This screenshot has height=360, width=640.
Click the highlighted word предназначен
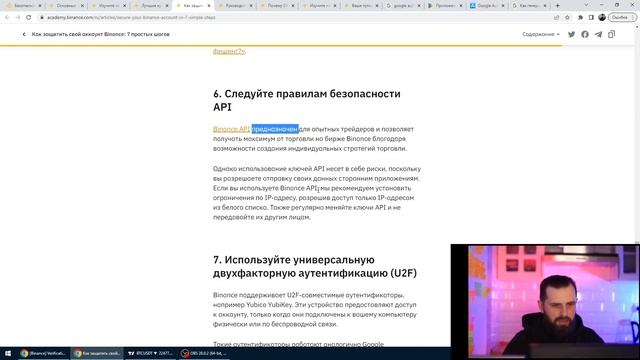[275, 129]
